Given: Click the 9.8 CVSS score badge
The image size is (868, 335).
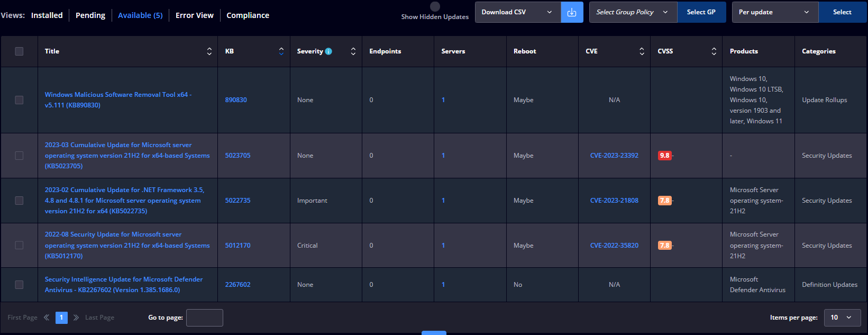Looking at the screenshot, I should 664,156.
